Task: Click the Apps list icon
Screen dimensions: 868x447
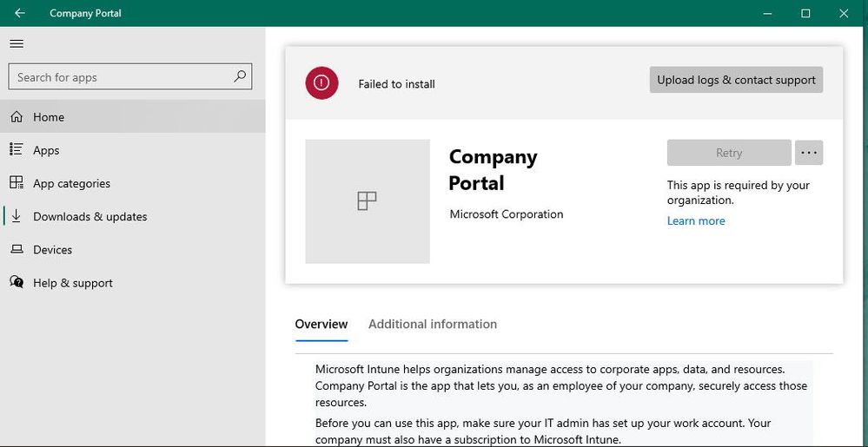Action: (x=17, y=150)
